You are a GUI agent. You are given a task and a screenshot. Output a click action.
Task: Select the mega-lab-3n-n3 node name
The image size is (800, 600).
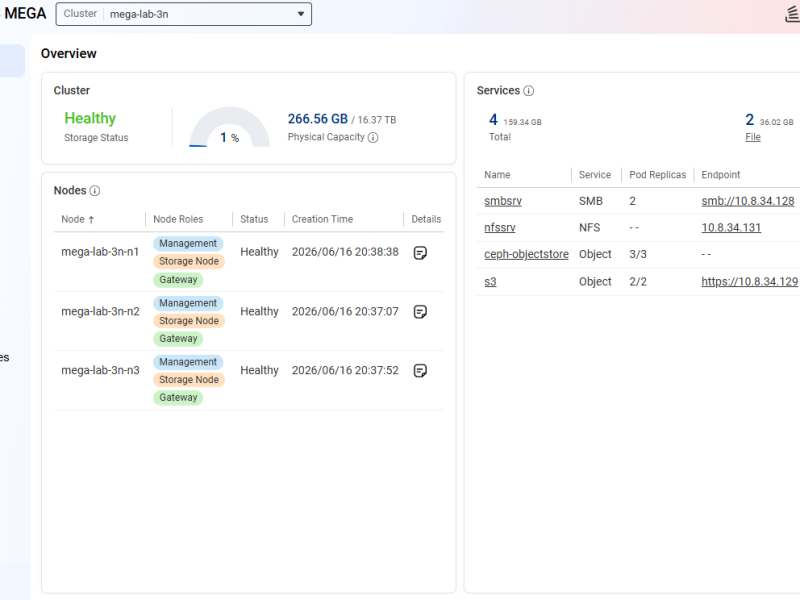pyautogui.click(x=101, y=370)
